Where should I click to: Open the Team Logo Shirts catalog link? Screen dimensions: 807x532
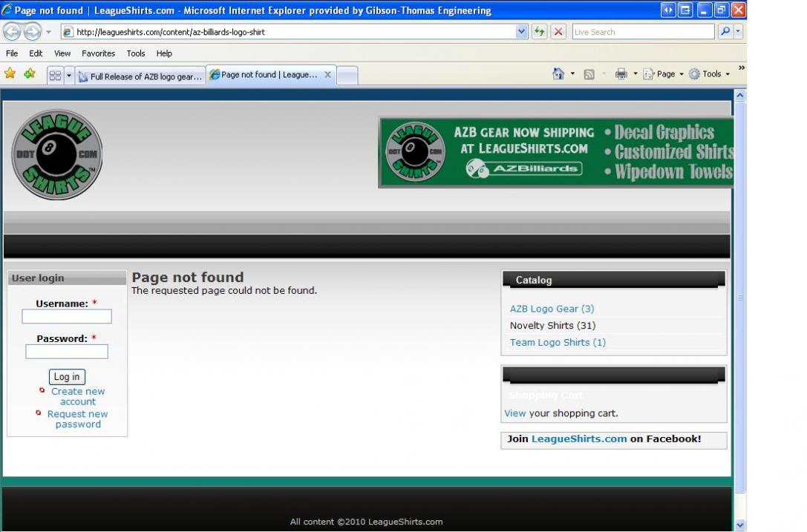558,343
